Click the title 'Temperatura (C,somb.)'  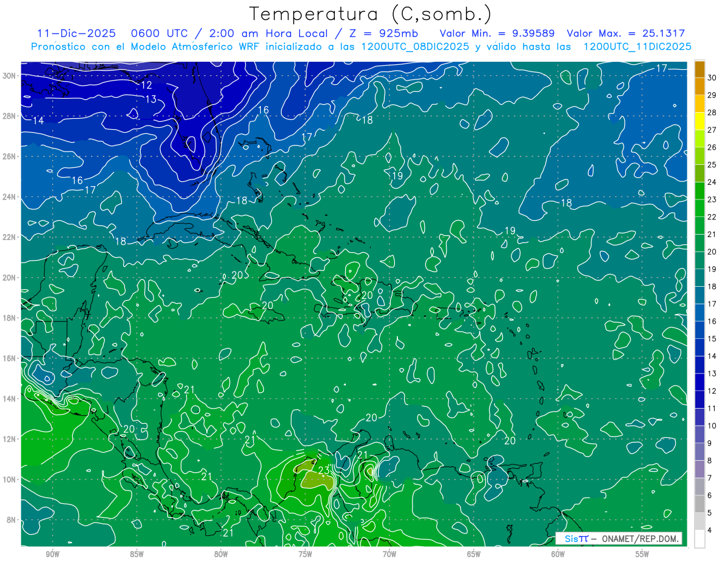point(370,15)
